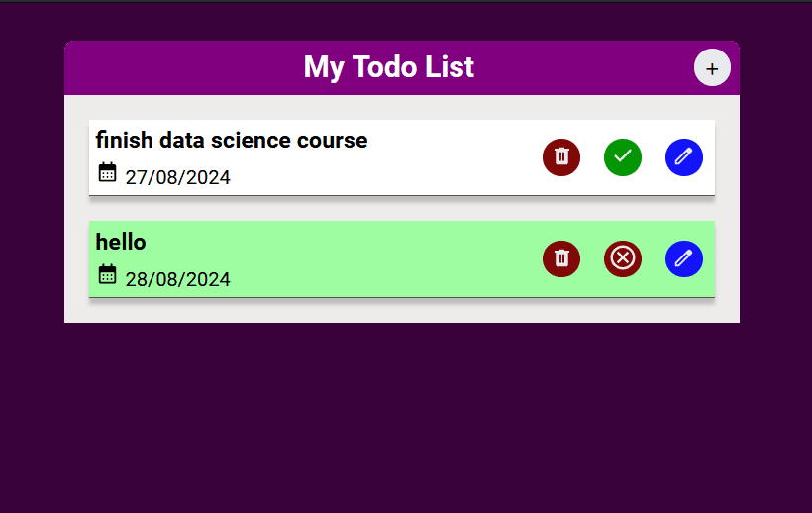This screenshot has width=812, height=513.
Task: Select the "finish data science course" title text
Action: point(232,140)
